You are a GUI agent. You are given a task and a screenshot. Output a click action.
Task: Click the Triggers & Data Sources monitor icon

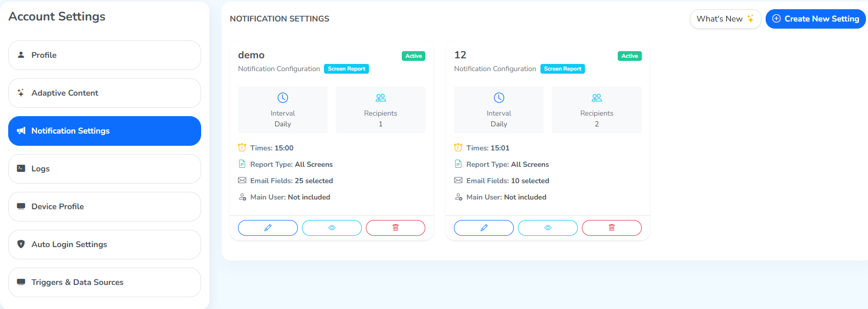pos(21,282)
